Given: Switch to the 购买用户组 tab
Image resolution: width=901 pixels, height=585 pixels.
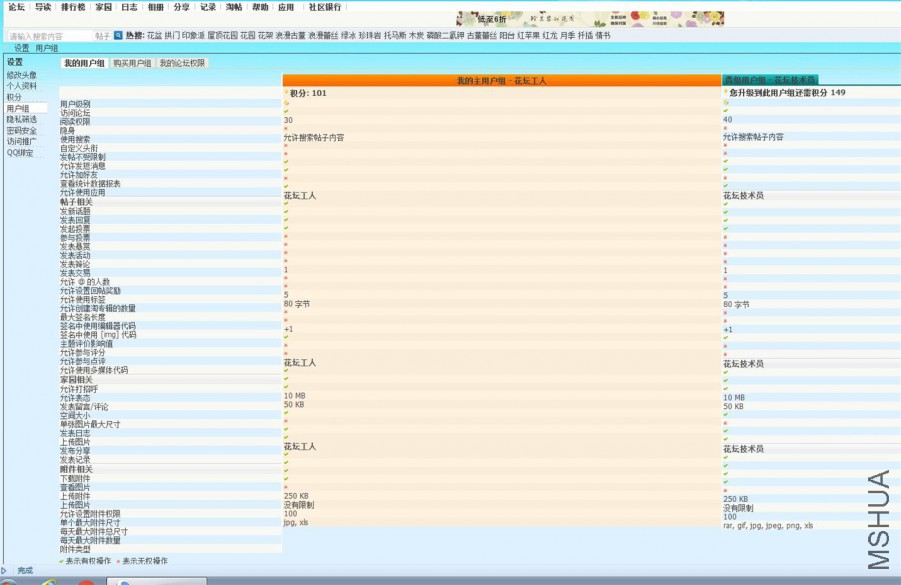Looking at the screenshot, I should [x=132, y=63].
